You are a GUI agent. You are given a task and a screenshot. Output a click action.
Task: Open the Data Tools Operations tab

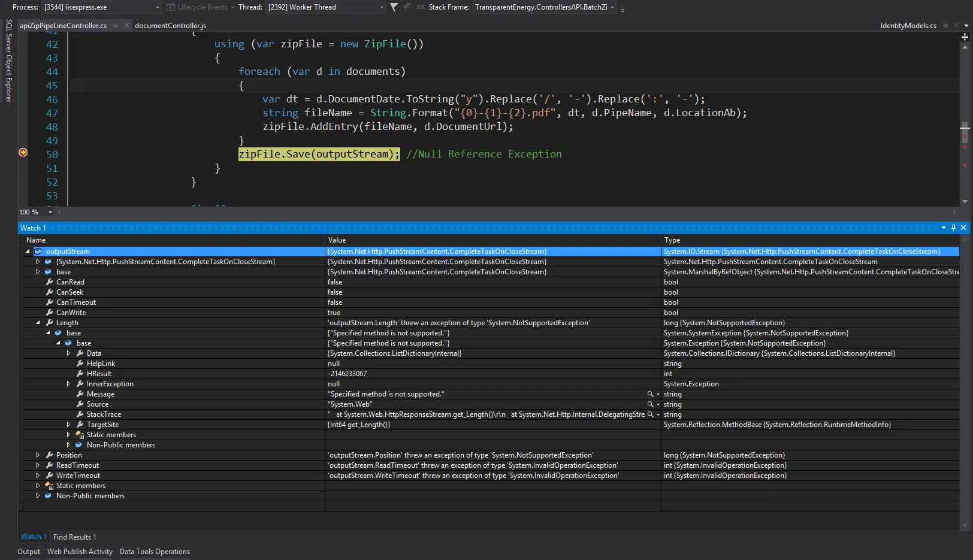pyautogui.click(x=155, y=552)
